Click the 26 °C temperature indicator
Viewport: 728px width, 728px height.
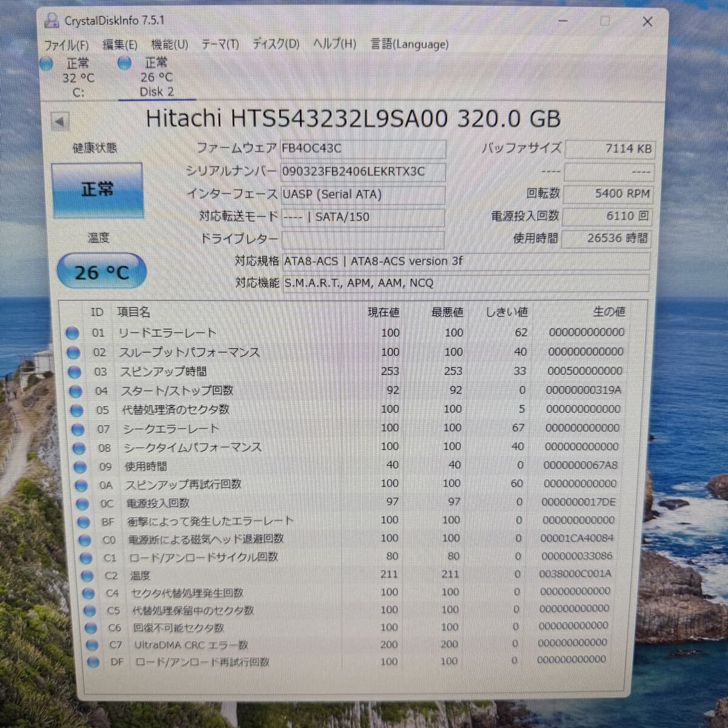pyautogui.click(x=101, y=272)
